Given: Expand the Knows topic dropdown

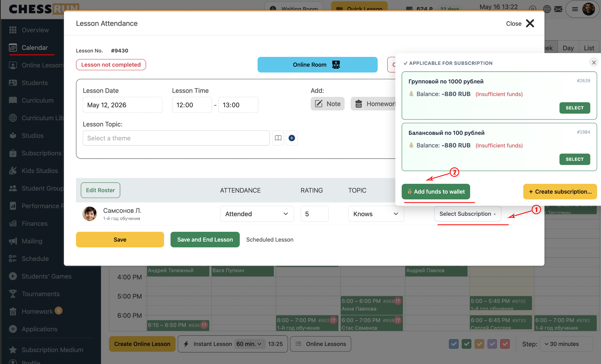Looking at the screenshot, I should tap(376, 214).
